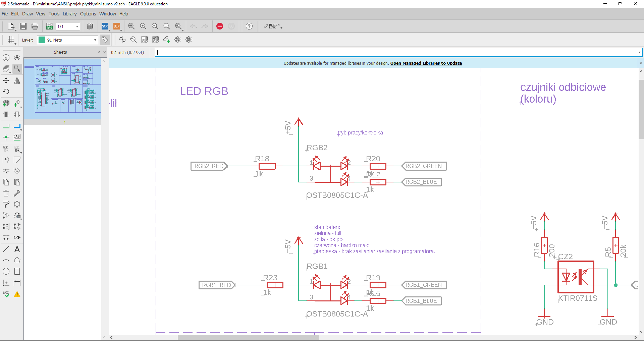Select the Text tool

pyautogui.click(x=17, y=249)
